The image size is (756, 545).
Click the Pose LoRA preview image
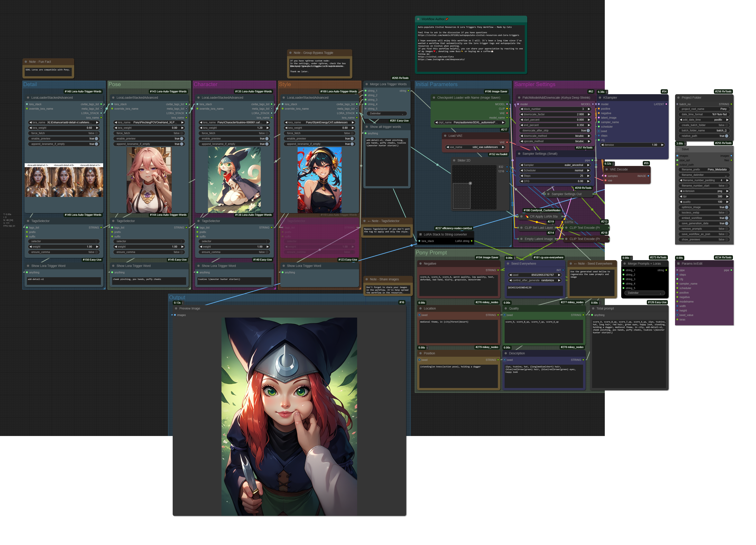[149, 180]
